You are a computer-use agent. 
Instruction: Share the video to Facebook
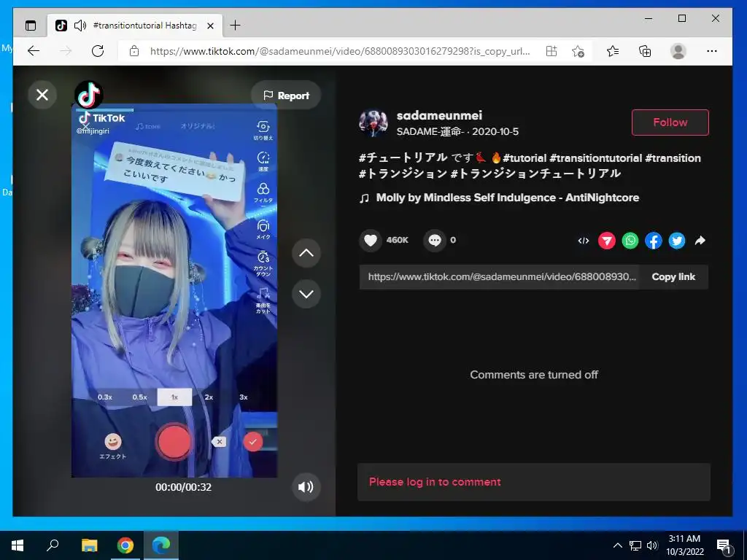point(653,241)
